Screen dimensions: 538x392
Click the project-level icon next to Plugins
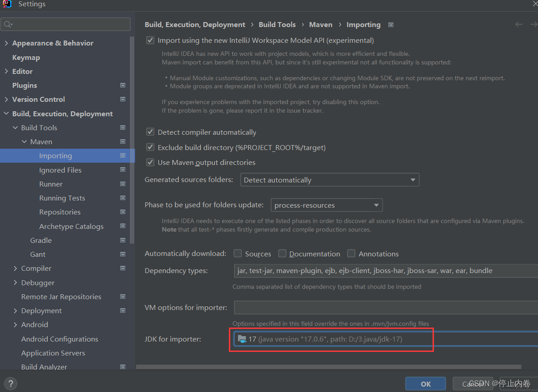coord(123,85)
